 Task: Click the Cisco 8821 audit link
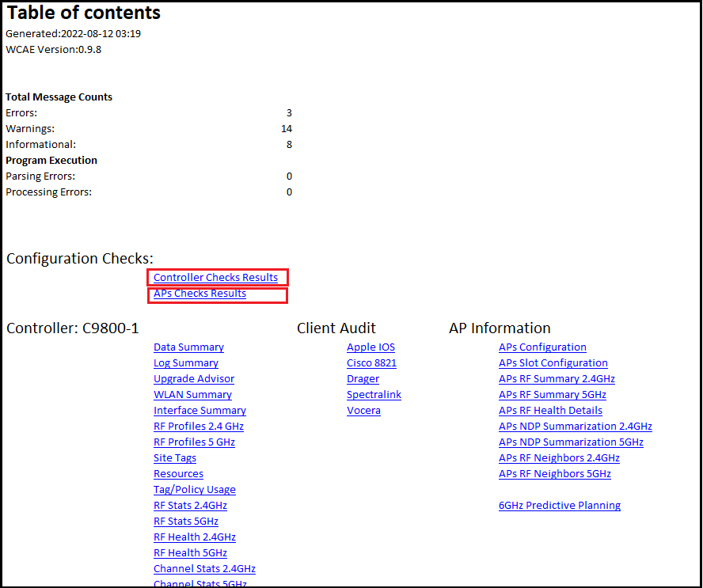[x=371, y=363]
